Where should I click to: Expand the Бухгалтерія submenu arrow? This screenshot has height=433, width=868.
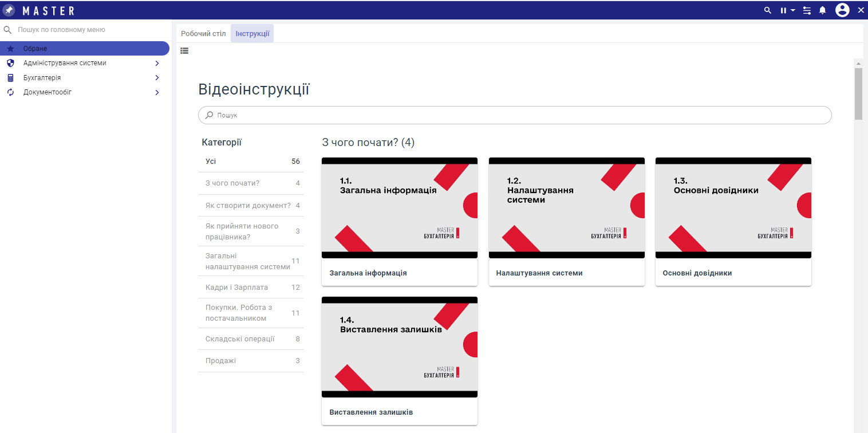(x=157, y=78)
